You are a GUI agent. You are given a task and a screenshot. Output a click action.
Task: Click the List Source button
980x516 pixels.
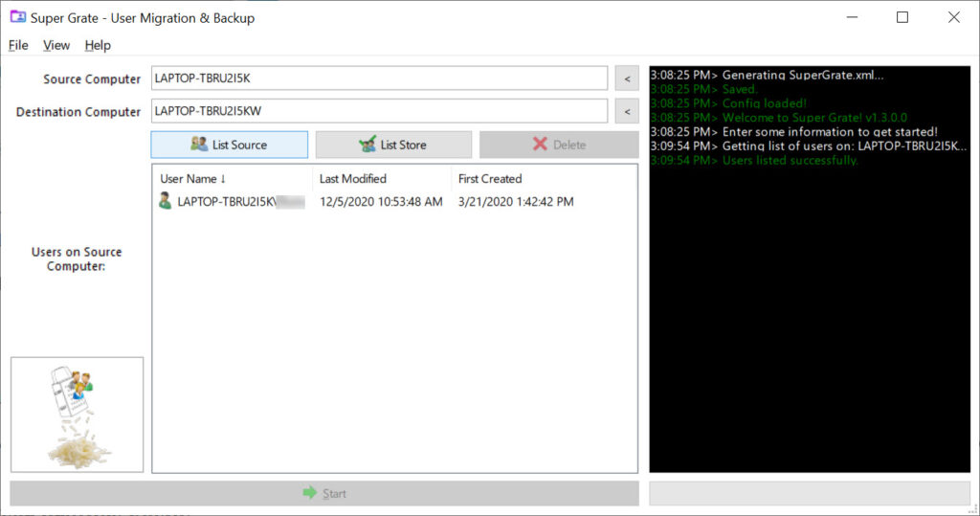230,145
